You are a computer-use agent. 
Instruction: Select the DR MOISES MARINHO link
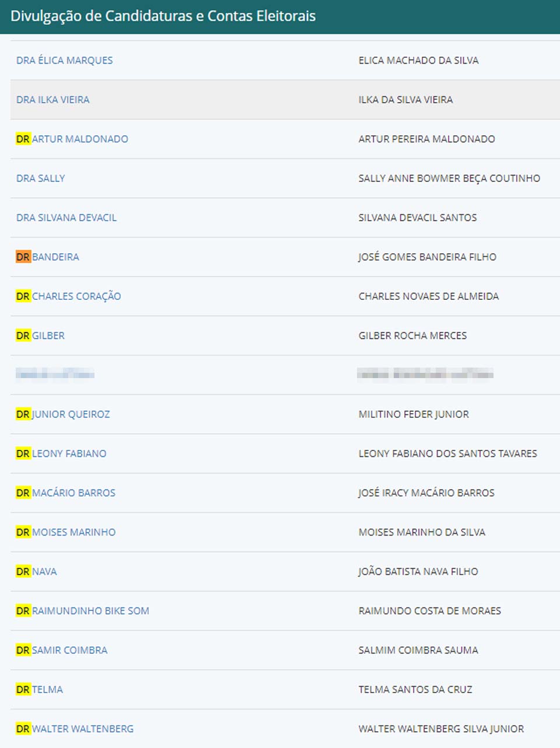[x=66, y=532]
